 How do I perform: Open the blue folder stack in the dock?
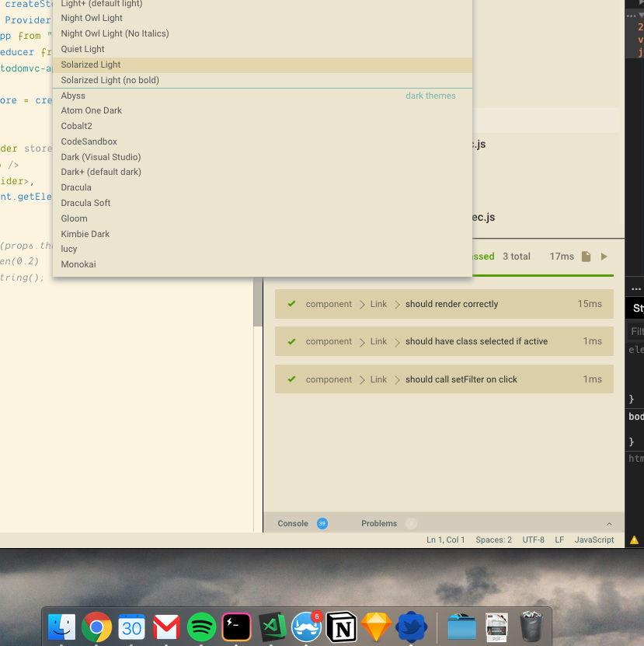[x=461, y=627]
